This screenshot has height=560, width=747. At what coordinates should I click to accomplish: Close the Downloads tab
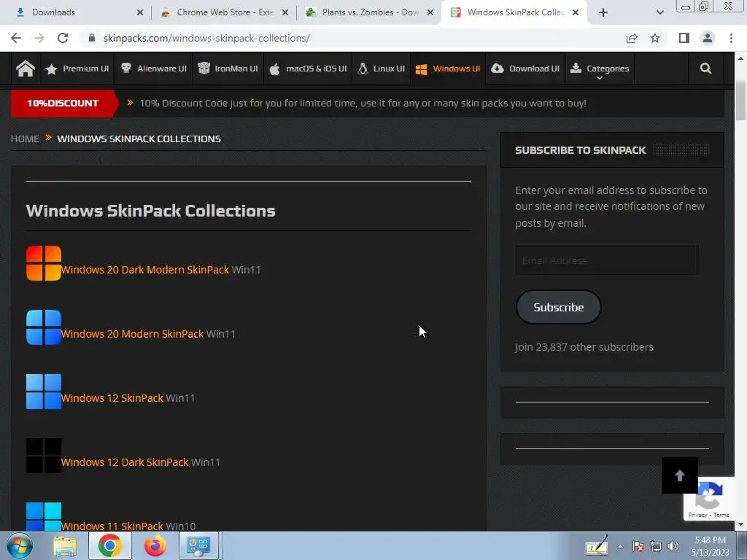[x=140, y=12]
